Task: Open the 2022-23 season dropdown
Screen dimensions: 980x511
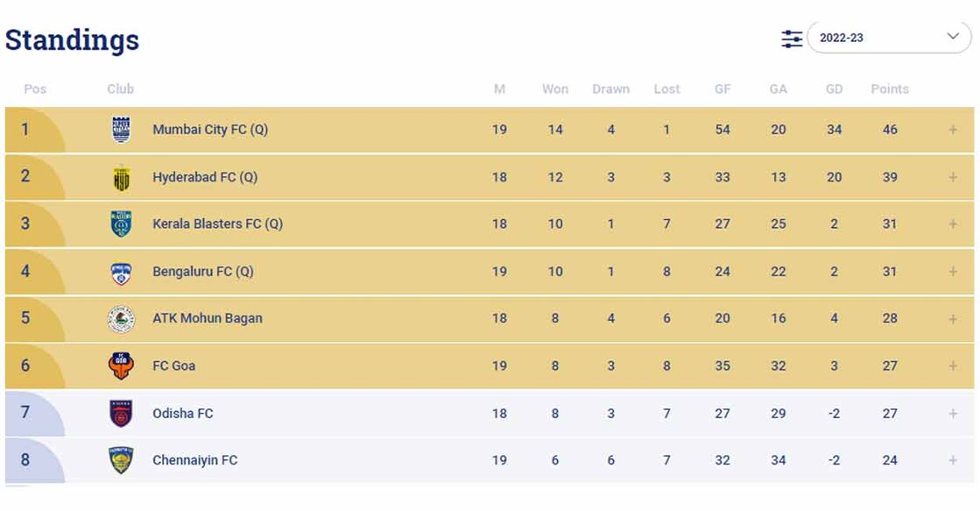Action: 889,38
